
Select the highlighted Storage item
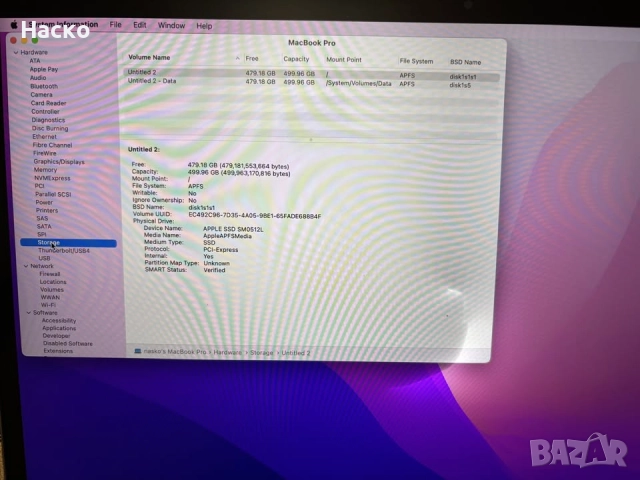(68, 243)
